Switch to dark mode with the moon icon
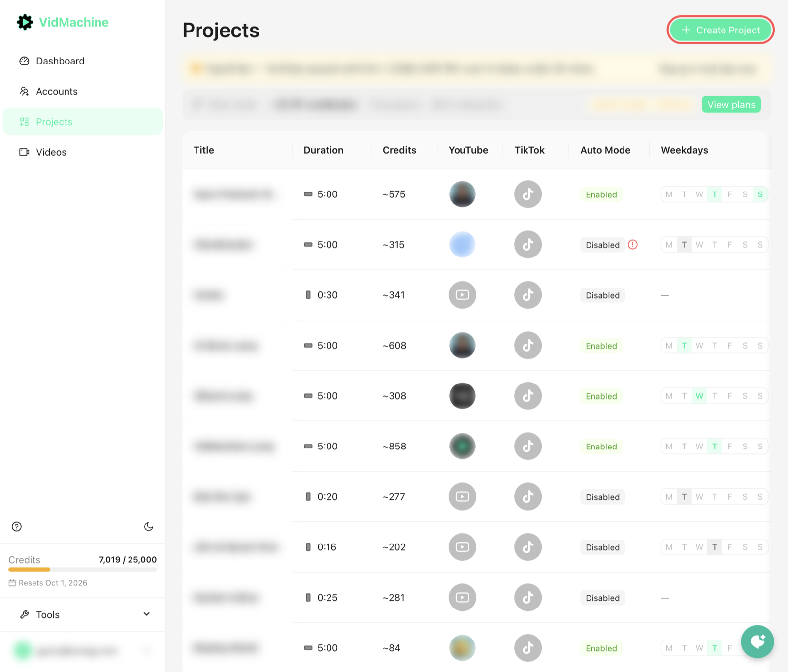This screenshot has width=788, height=672. coord(149,527)
